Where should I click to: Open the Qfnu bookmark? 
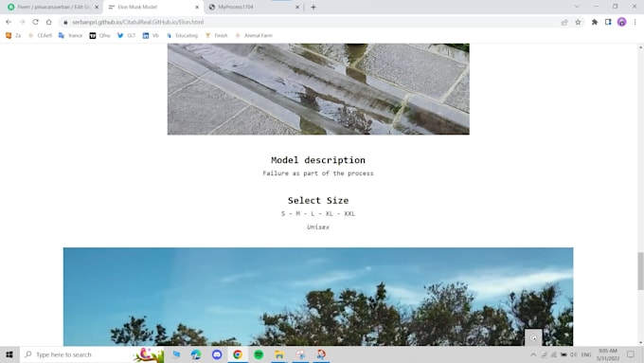[x=99, y=36]
